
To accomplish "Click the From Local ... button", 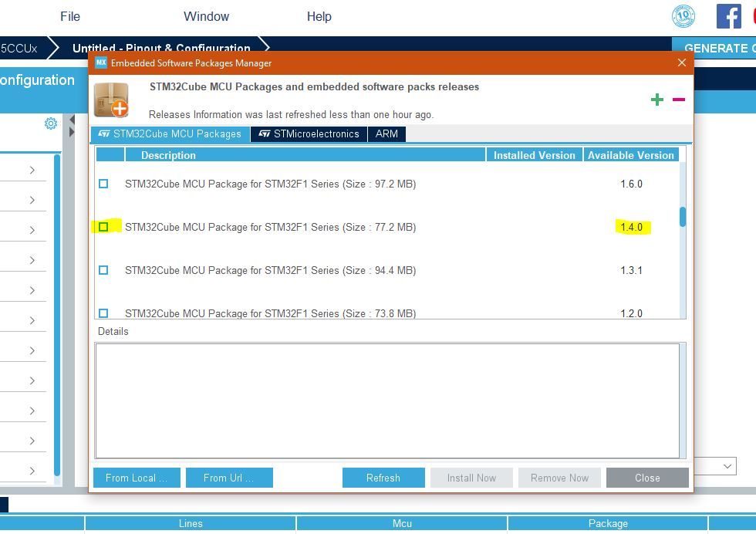I will tap(137, 478).
